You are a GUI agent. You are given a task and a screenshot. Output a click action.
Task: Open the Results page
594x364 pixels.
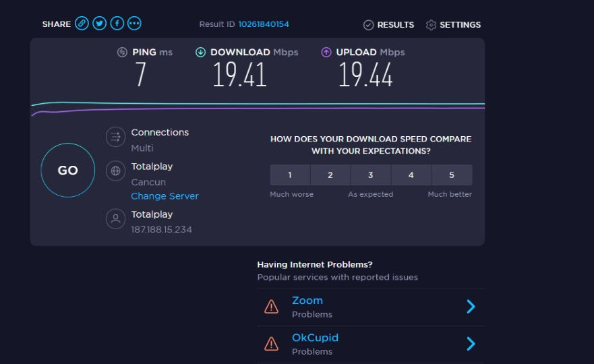(x=389, y=25)
